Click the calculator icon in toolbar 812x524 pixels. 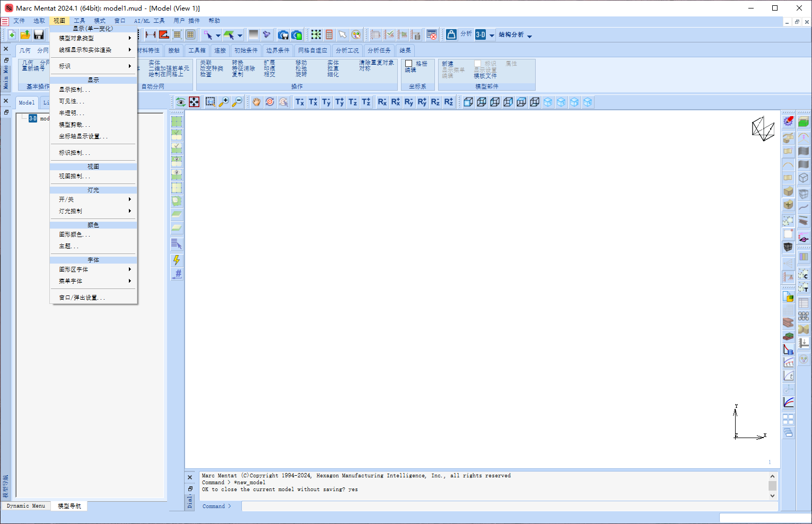point(329,35)
